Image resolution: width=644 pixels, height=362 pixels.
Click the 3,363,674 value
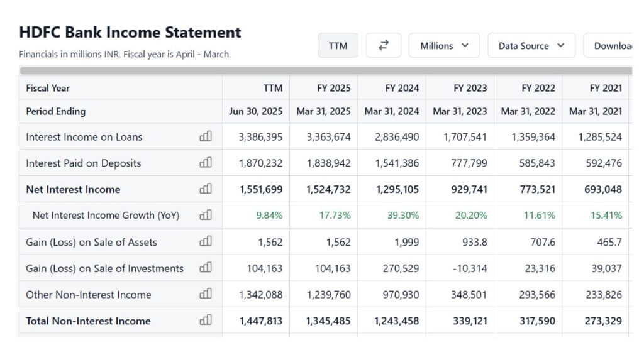click(x=328, y=136)
